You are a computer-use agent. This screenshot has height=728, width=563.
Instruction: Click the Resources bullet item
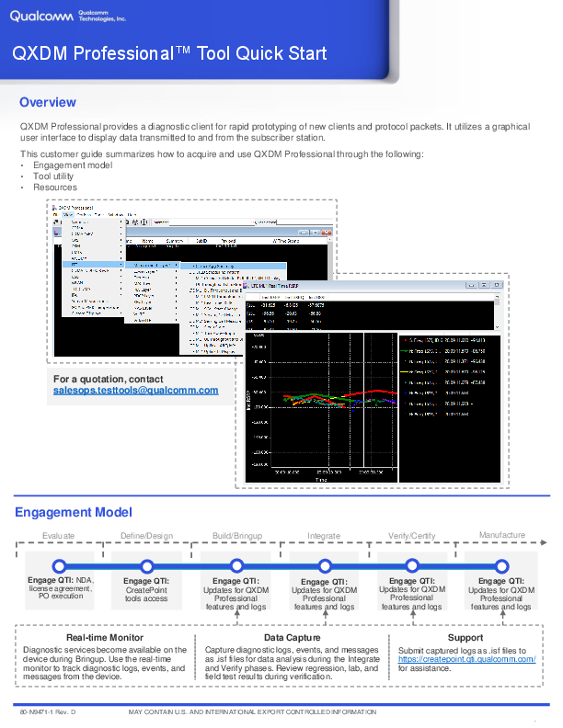[x=55, y=188]
